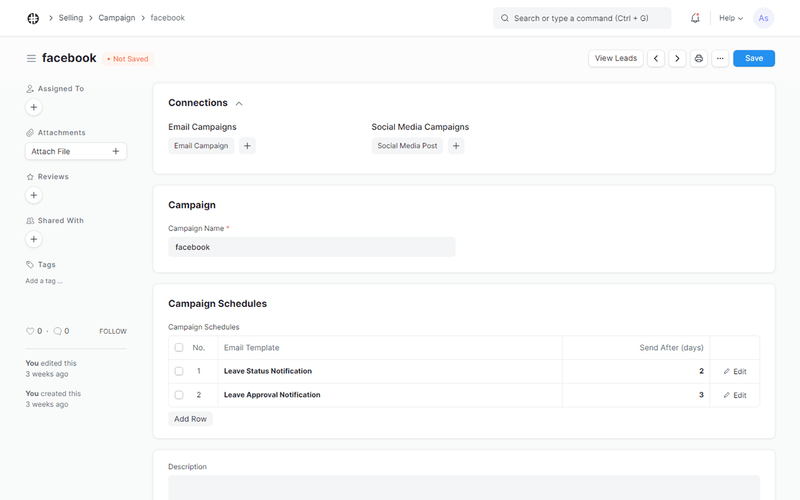Add new Email Campaign plus icon
800x500 pixels.
pyautogui.click(x=248, y=146)
